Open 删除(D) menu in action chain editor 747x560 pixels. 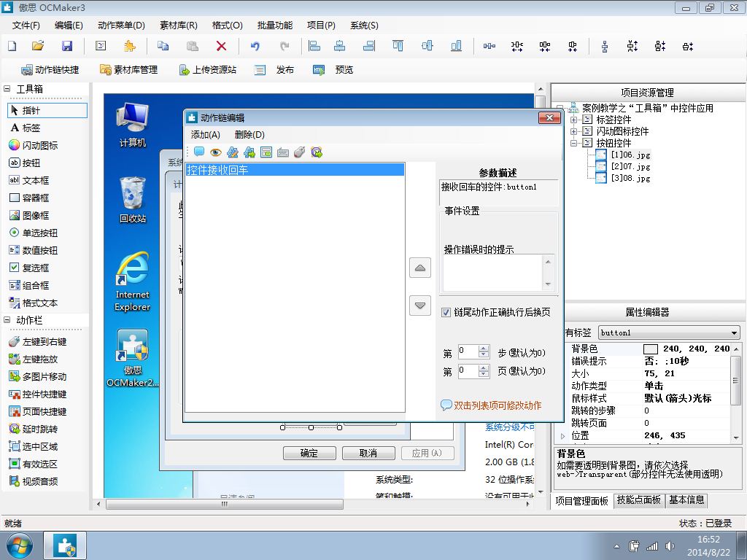click(249, 135)
